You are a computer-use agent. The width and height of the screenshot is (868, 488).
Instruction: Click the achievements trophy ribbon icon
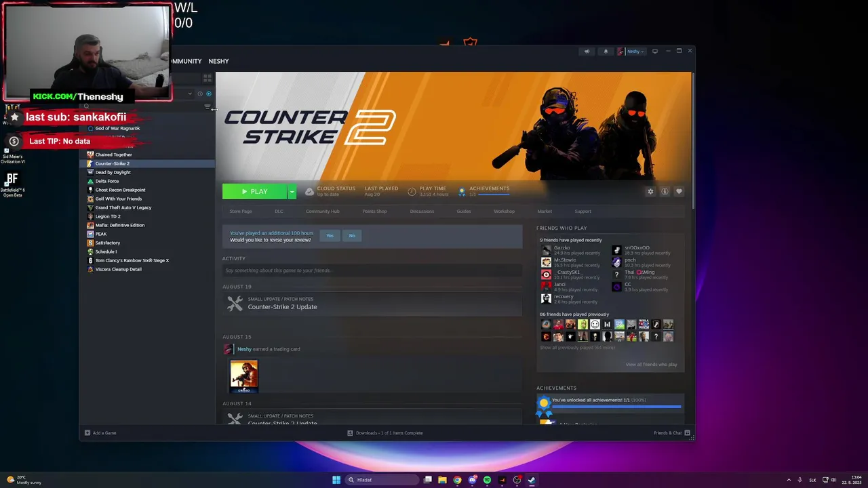(x=544, y=406)
